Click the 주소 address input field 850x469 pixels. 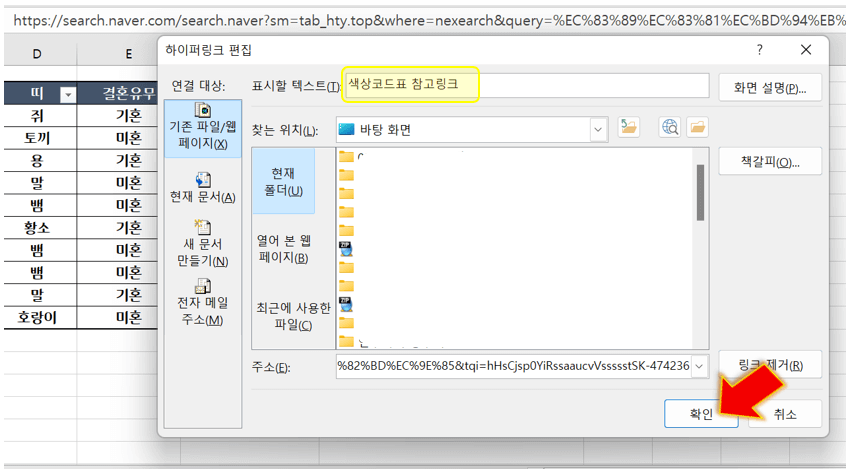click(x=514, y=366)
